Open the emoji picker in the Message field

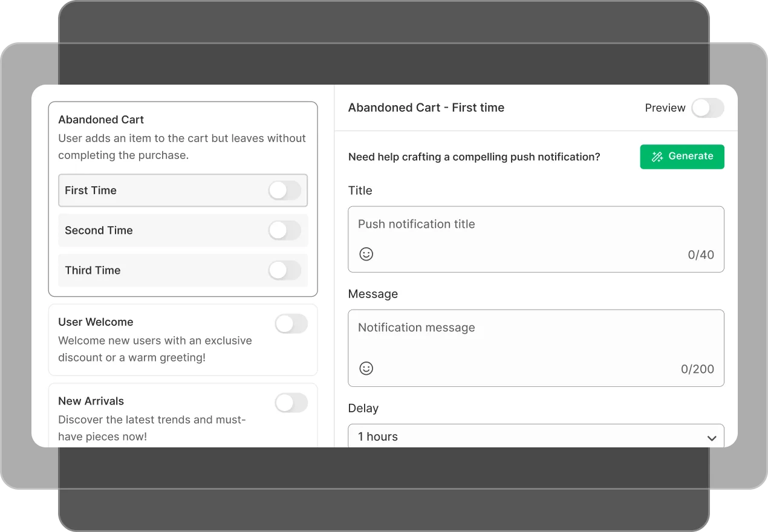coord(366,368)
